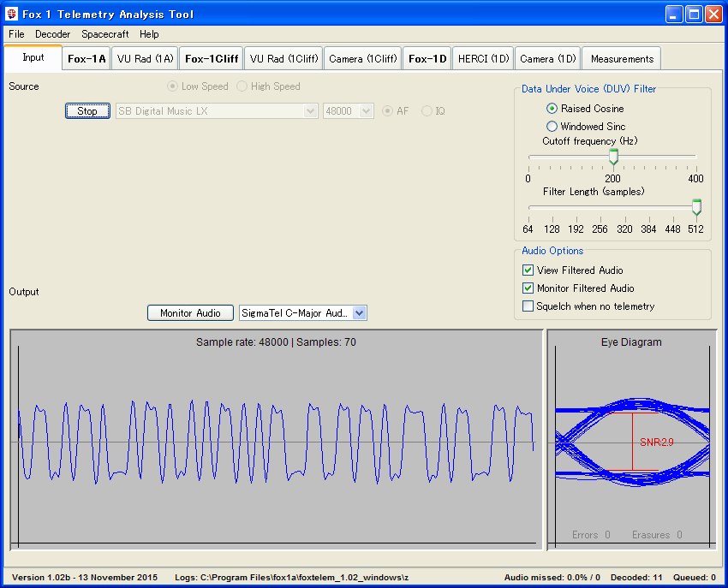Switch to the Input tab
This screenshot has width=728, height=588.
click(33, 57)
